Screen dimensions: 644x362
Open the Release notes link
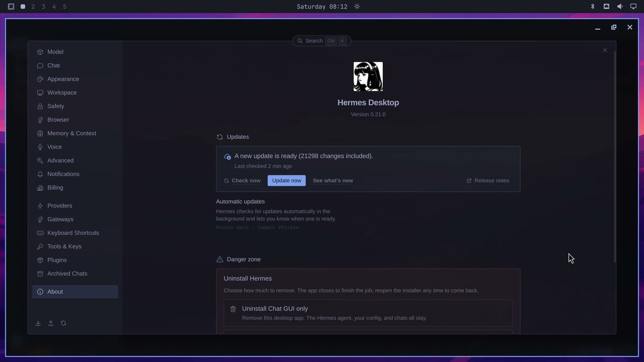[x=488, y=181]
